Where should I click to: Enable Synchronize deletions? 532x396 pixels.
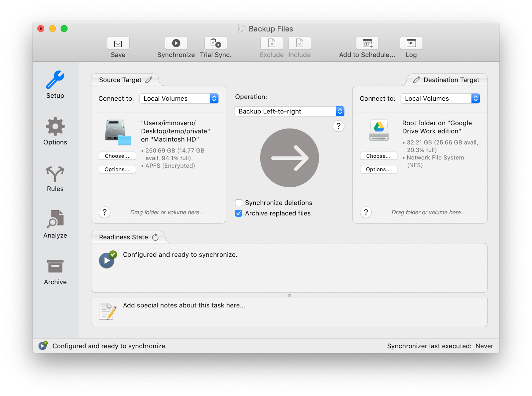pyautogui.click(x=238, y=202)
